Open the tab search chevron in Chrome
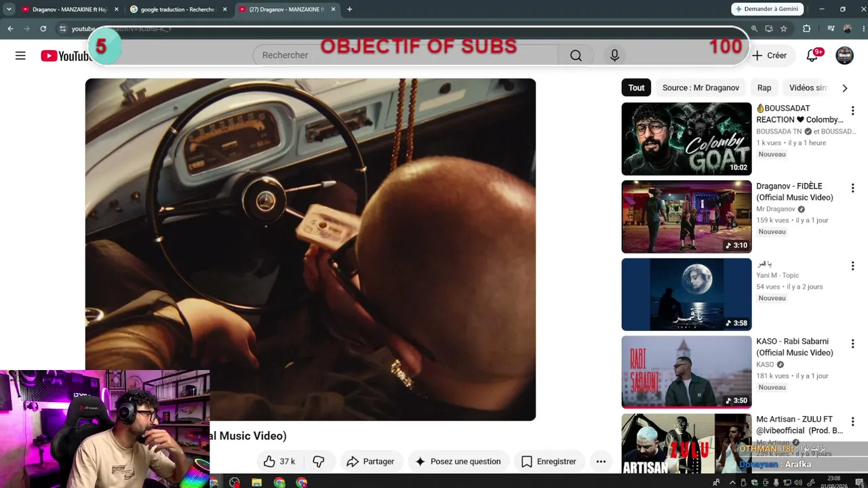 tap(9, 9)
